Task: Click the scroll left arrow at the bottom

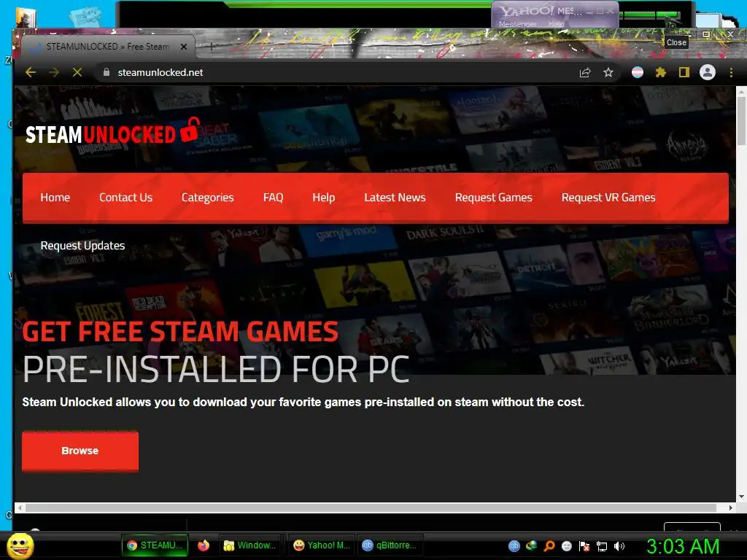Action: 20,507
